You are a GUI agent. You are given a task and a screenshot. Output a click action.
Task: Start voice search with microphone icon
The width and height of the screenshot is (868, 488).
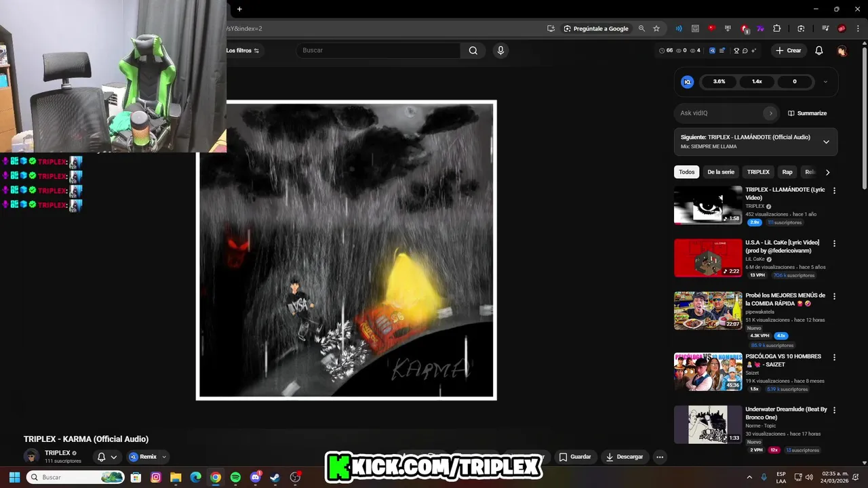[500, 50]
